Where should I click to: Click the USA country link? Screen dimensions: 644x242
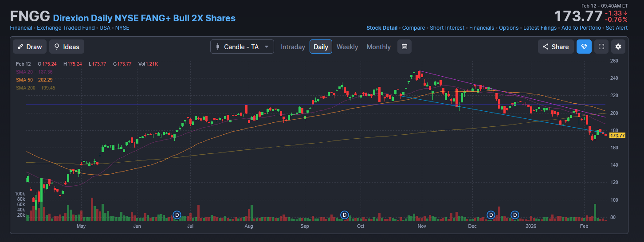click(x=105, y=27)
